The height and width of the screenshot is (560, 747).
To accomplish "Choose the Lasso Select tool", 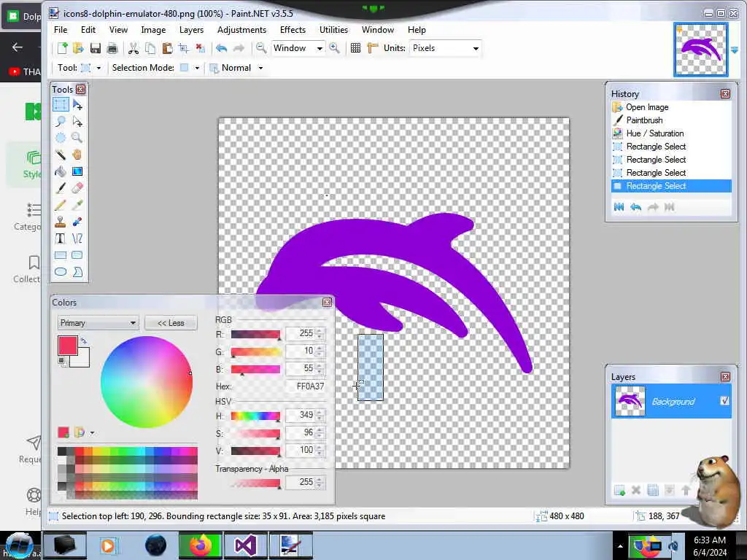I will (61, 122).
